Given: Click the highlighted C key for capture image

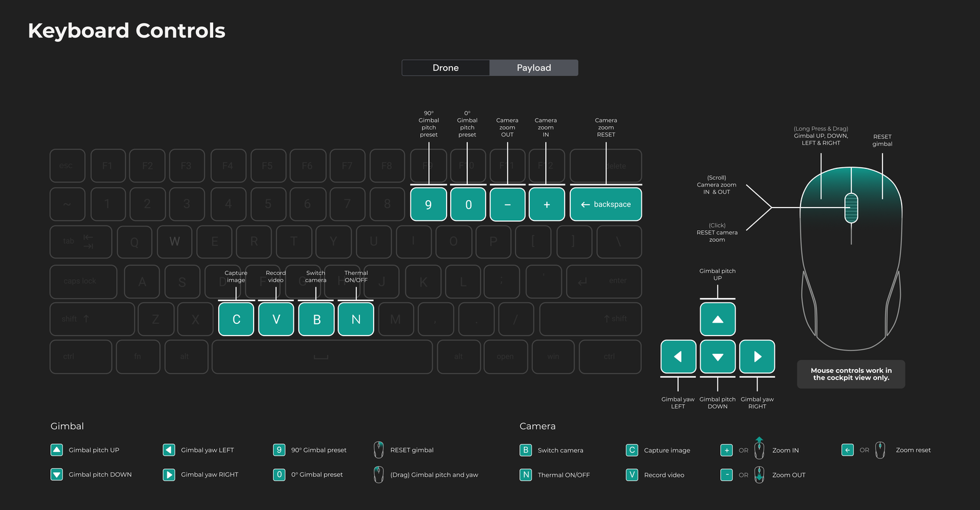Looking at the screenshot, I should tap(236, 320).
